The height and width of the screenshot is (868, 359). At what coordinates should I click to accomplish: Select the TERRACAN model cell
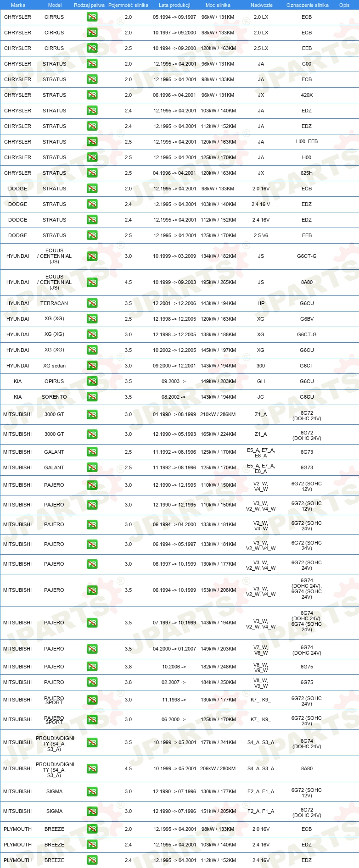(x=54, y=303)
